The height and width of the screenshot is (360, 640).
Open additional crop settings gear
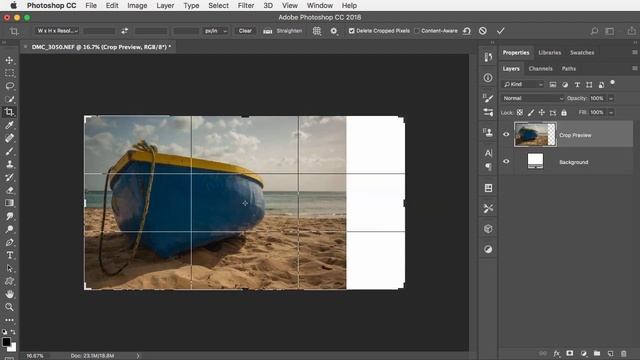pos(334,31)
